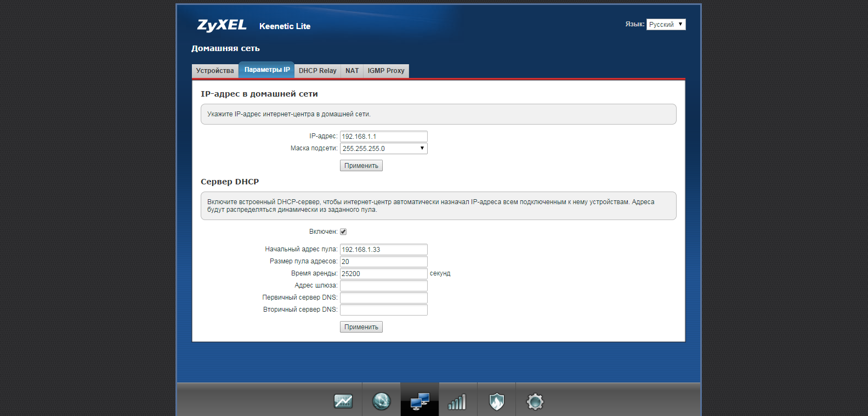
Task: Click the secondary DNS server field
Action: click(x=384, y=310)
